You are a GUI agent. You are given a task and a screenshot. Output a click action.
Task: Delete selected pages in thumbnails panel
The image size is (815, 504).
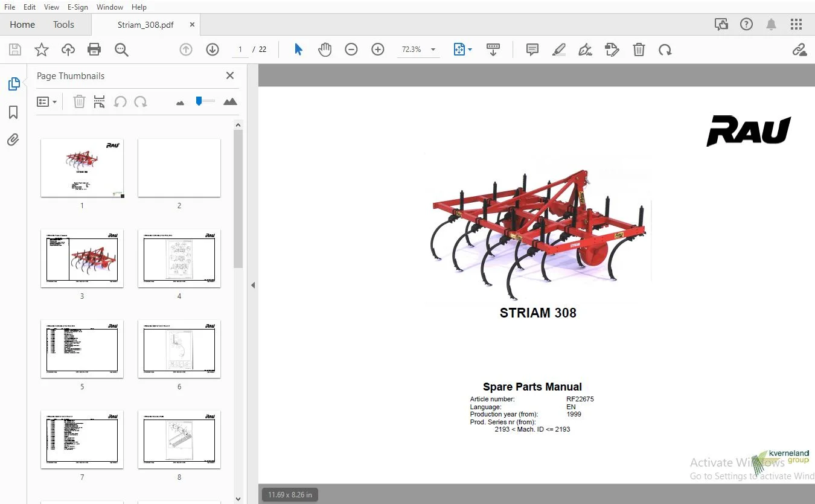click(79, 102)
